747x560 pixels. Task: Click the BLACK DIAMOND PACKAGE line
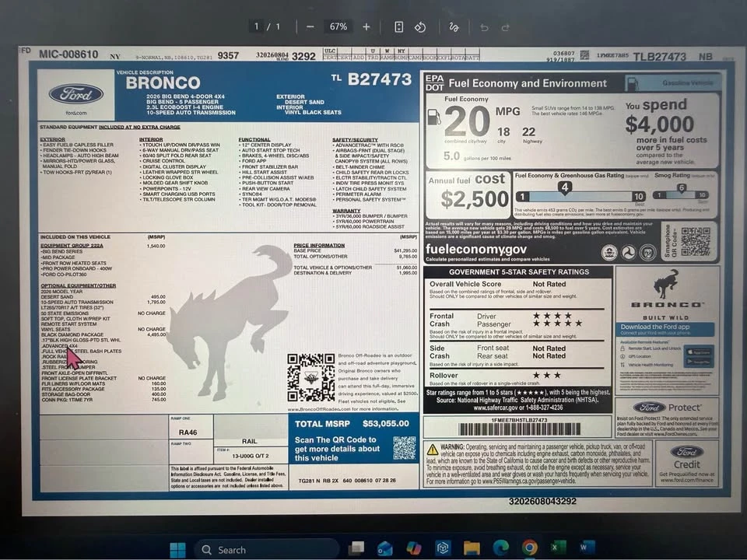(72, 334)
